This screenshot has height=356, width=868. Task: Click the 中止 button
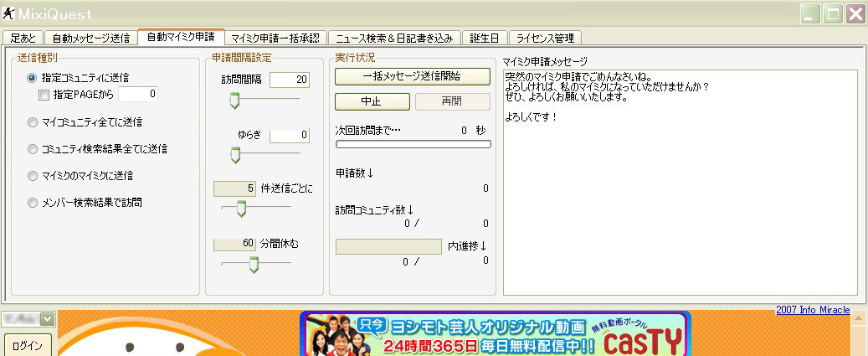click(372, 102)
